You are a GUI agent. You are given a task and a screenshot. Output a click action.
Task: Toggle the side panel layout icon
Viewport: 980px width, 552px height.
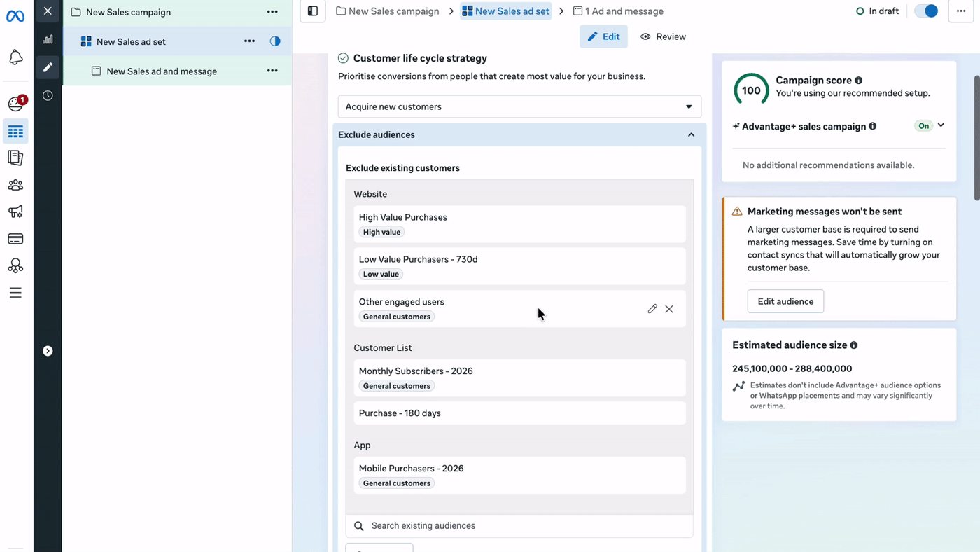[313, 11]
